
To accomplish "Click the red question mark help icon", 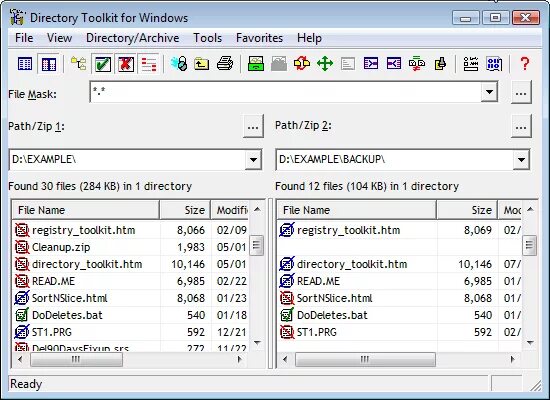I will point(525,64).
